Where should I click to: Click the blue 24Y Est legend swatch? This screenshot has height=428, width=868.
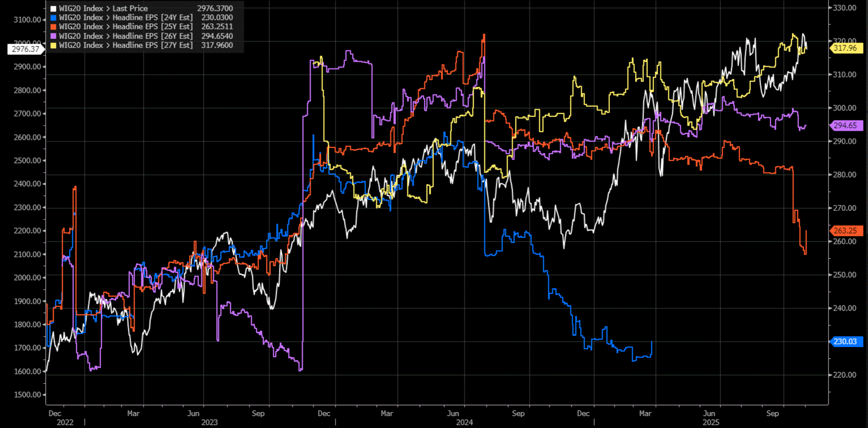coord(53,18)
